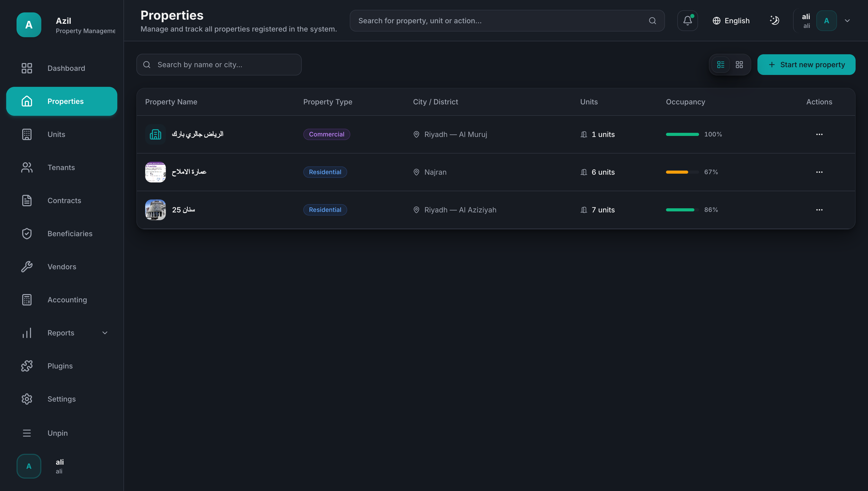The width and height of the screenshot is (868, 491).
Task: Click the Commercial type badge
Action: coord(326,134)
